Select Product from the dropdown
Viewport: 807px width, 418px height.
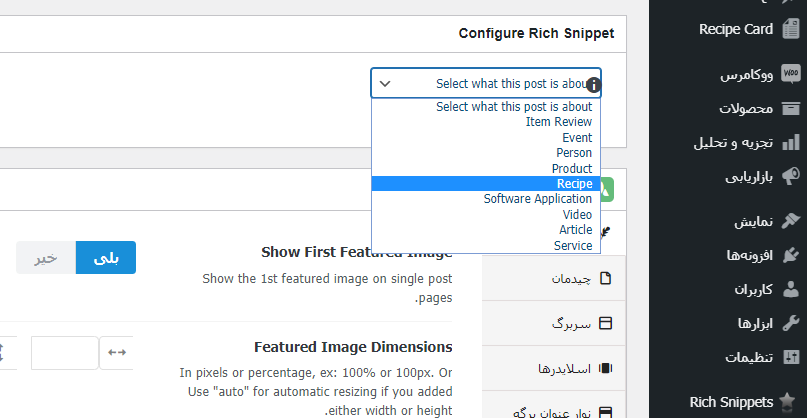click(x=486, y=168)
